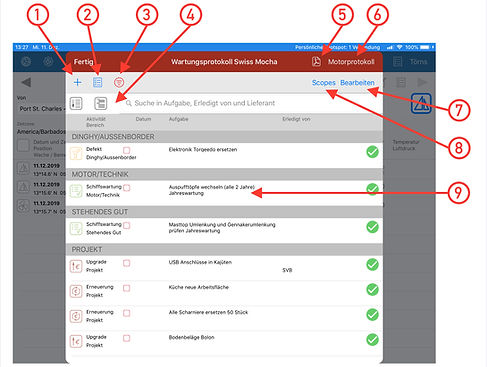Tap Aufgabe column header
This screenshot has width=487, height=367.
coord(178,119)
